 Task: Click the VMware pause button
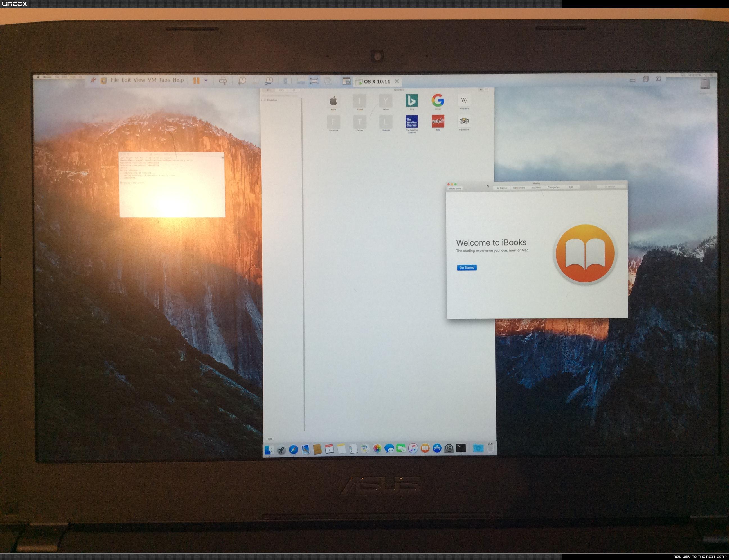(x=196, y=81)
